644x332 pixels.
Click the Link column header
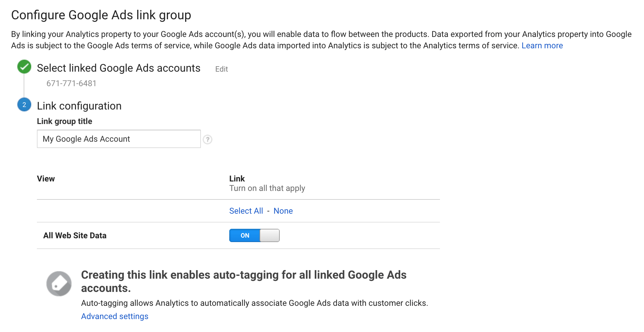click(237, 178)
